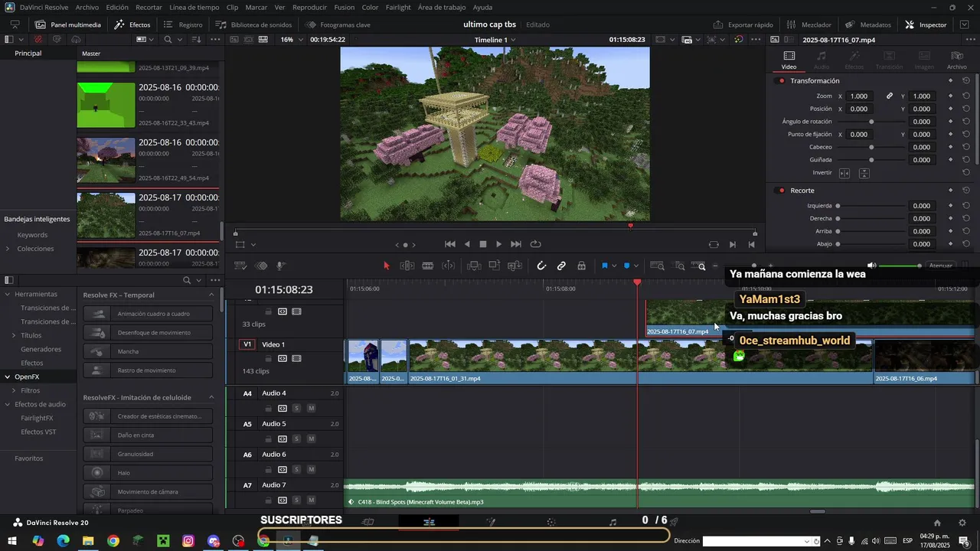980x551 pixels.
Task: Add a blue marker at playhead
Action: point(627,266)
